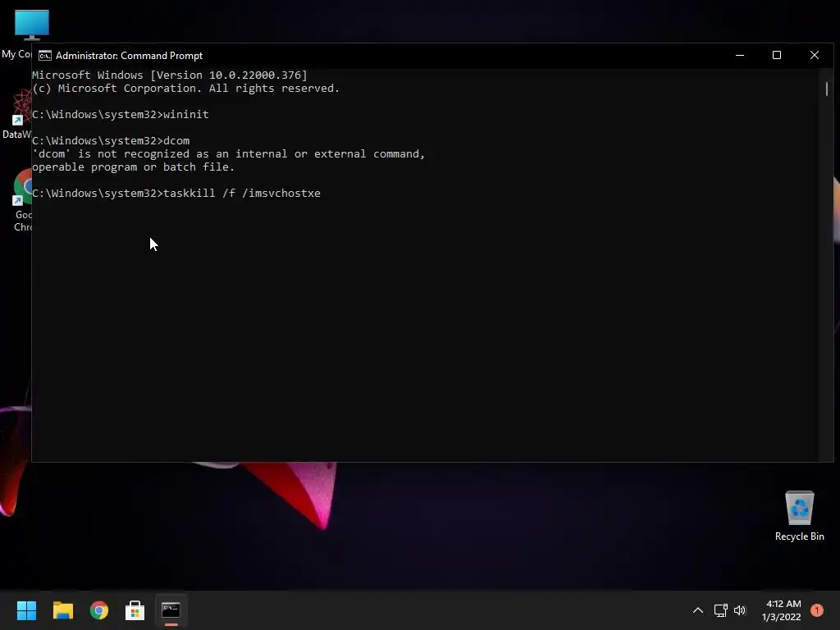Image resolution: width=840 pixels, height=630 pixels.
Task: Click the 'dcom' is not recognized error line
Action: pos(229,154)
